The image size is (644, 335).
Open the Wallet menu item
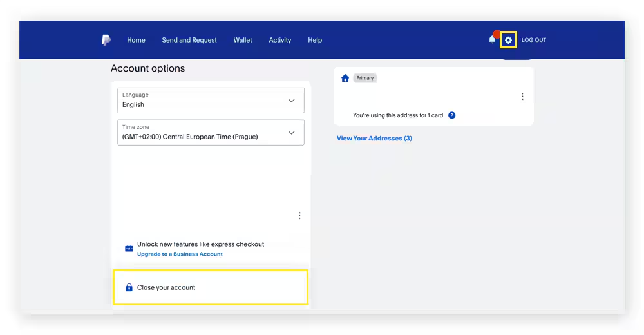tap(243, 40)
